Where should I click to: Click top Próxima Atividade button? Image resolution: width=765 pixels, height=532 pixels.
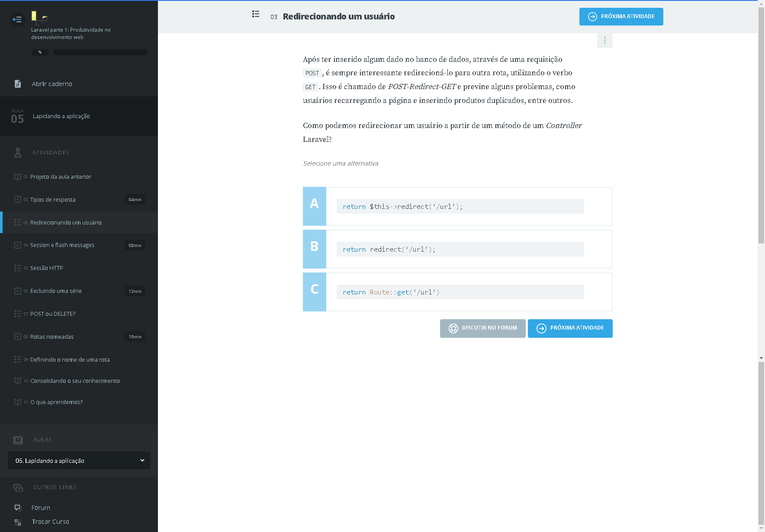(x=621, y=17)
